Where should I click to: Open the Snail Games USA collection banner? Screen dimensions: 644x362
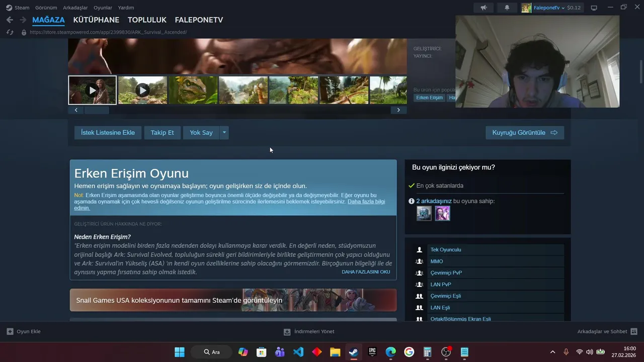point(233,300)
